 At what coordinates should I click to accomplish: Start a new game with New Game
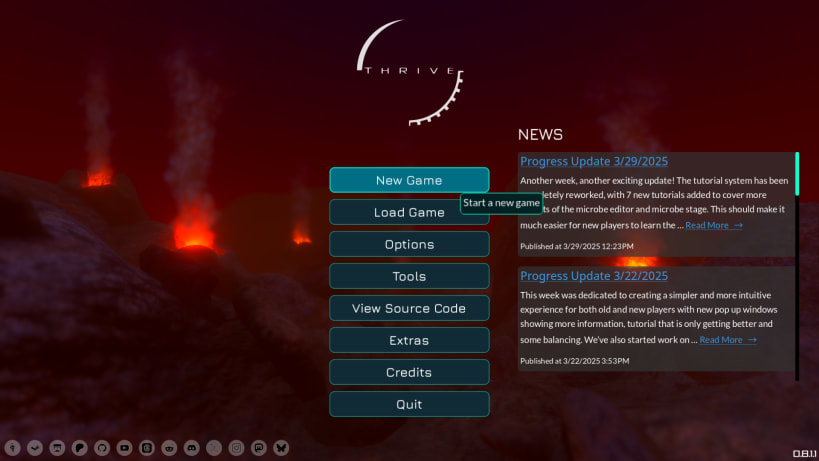[409, 180]
